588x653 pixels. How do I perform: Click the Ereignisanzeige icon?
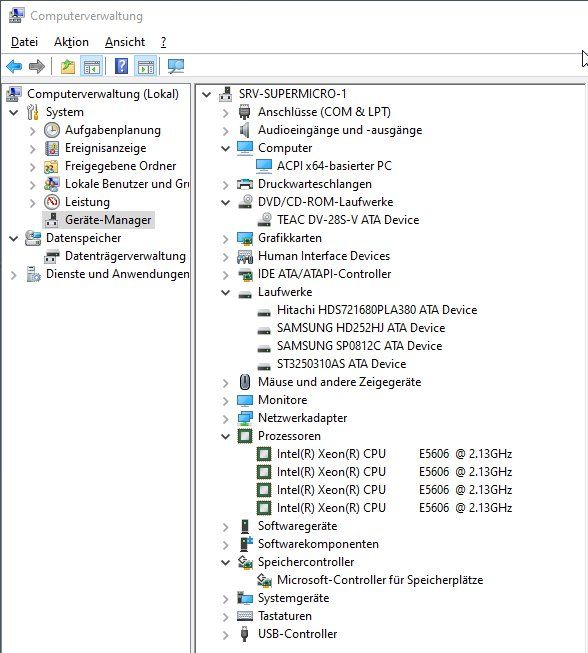coord(52,148)
